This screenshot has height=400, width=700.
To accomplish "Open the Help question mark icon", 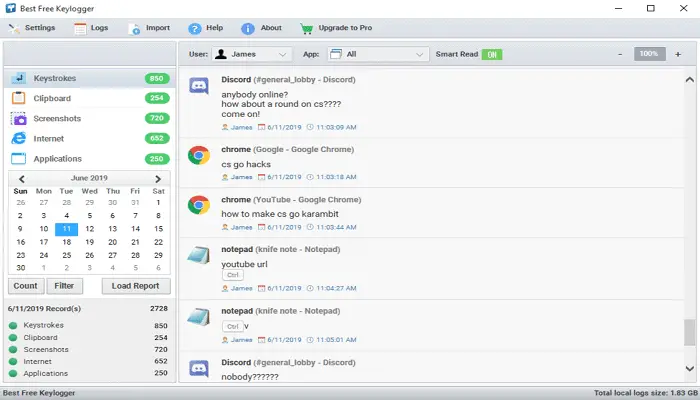I will pos(195,29).
